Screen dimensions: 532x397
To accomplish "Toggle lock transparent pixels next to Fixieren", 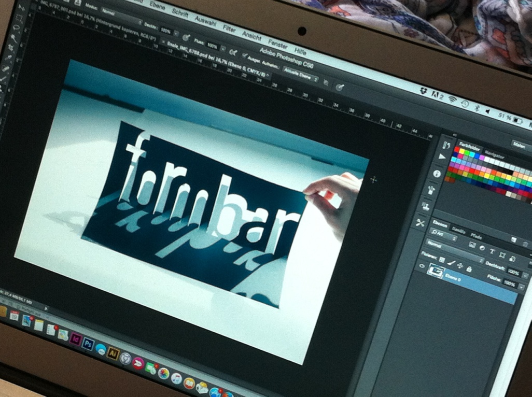I will [x=442, y=259].
